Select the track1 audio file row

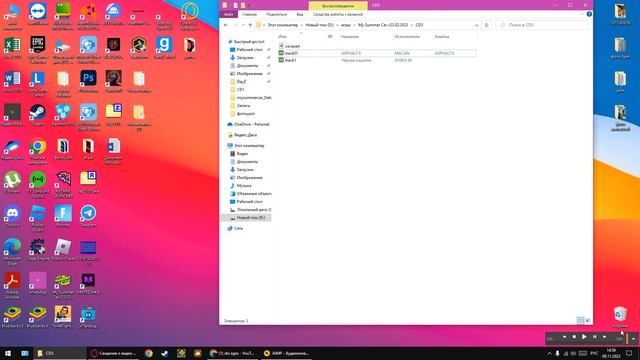pos(376,60)
